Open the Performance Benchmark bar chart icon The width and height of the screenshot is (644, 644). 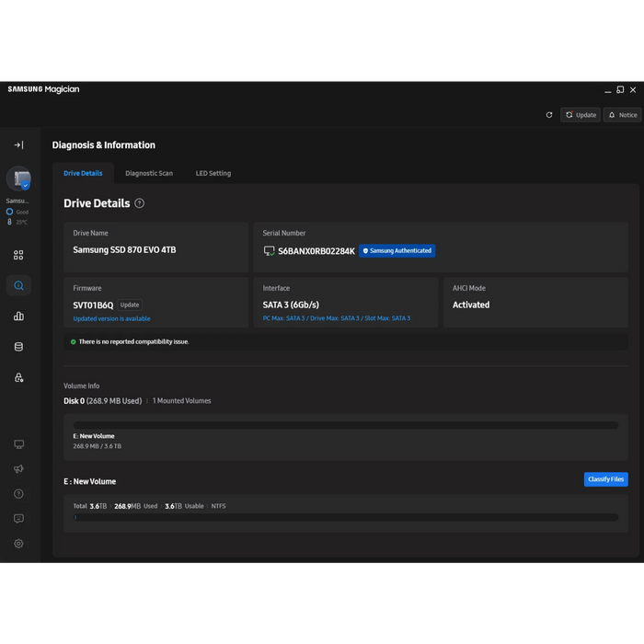[x=18, y=316]
